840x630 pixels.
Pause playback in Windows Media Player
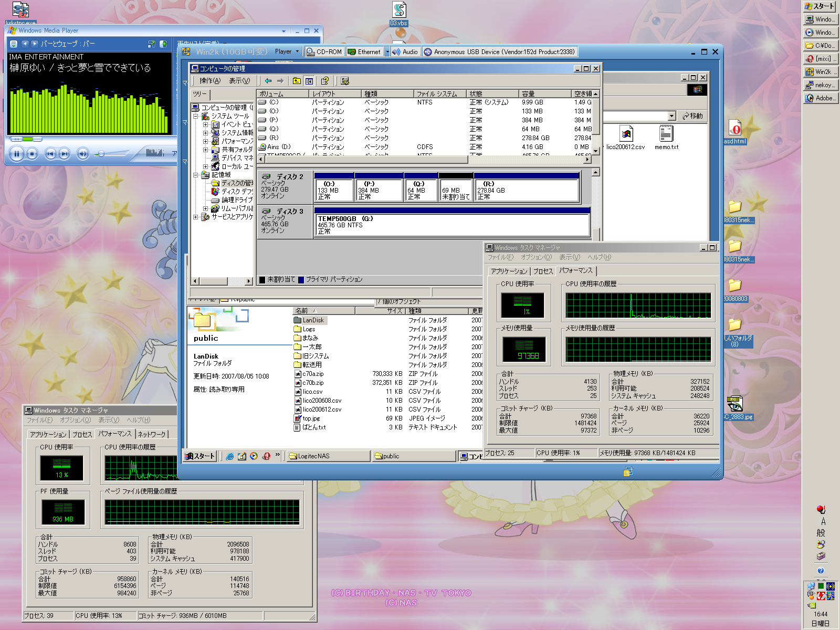coord(16,154)
